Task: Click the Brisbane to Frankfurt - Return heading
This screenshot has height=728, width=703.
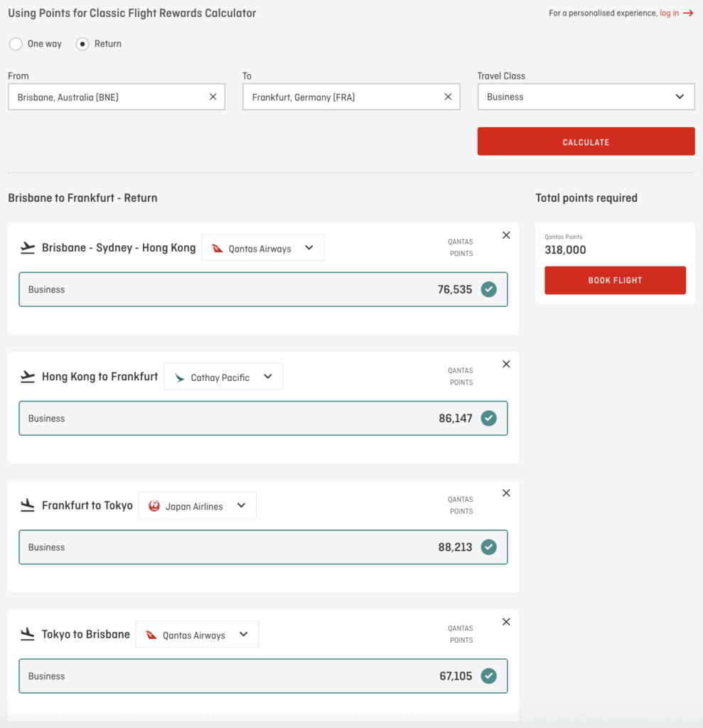Action: coord(82,198)
